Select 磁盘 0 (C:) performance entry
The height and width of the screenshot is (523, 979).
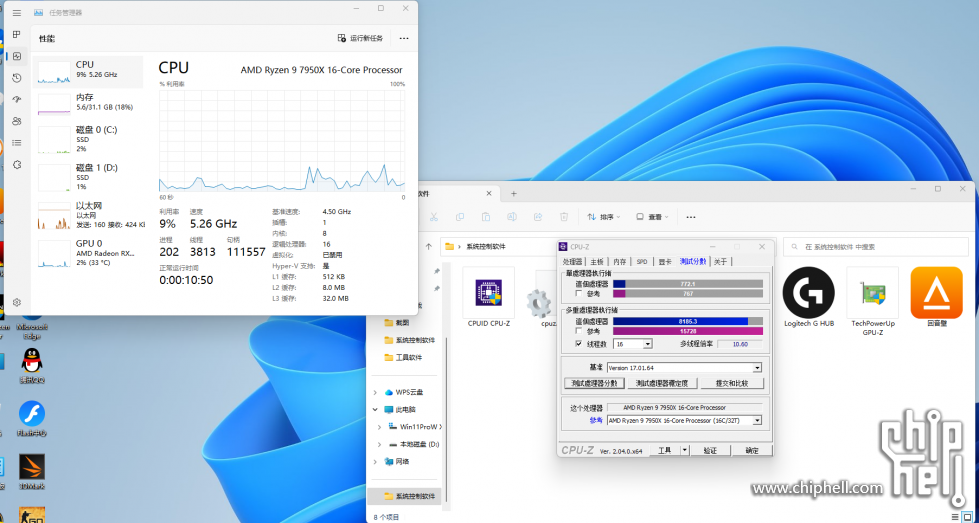point(88,140)
